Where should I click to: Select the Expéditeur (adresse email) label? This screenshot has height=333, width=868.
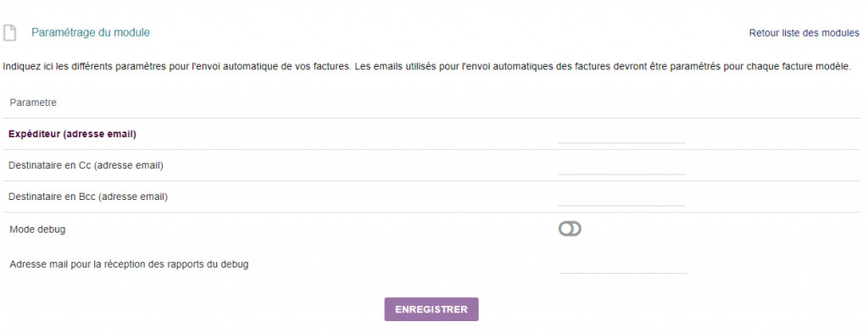click(x=73, y=134)
